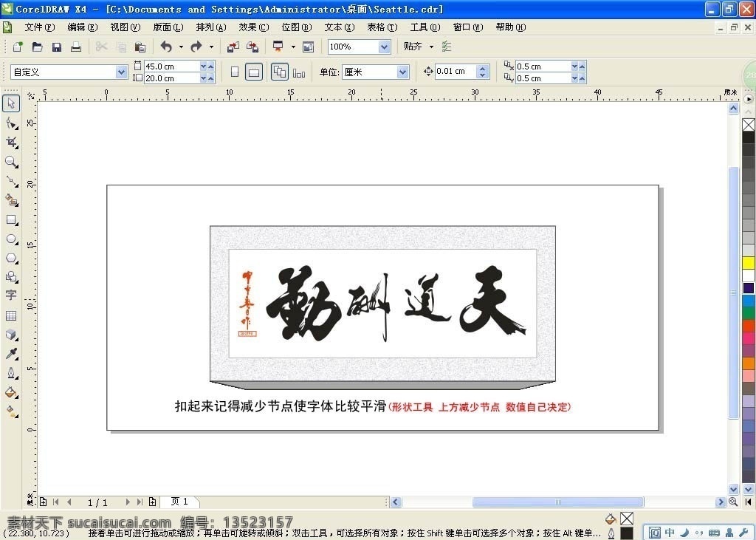Choose the orange palette swatch

[x=749, y=363]
